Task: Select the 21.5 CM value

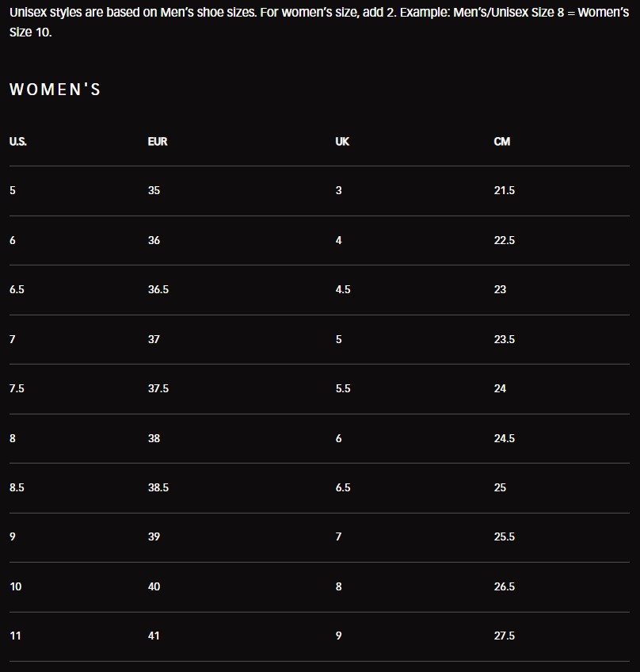Action: coord(505,191)
